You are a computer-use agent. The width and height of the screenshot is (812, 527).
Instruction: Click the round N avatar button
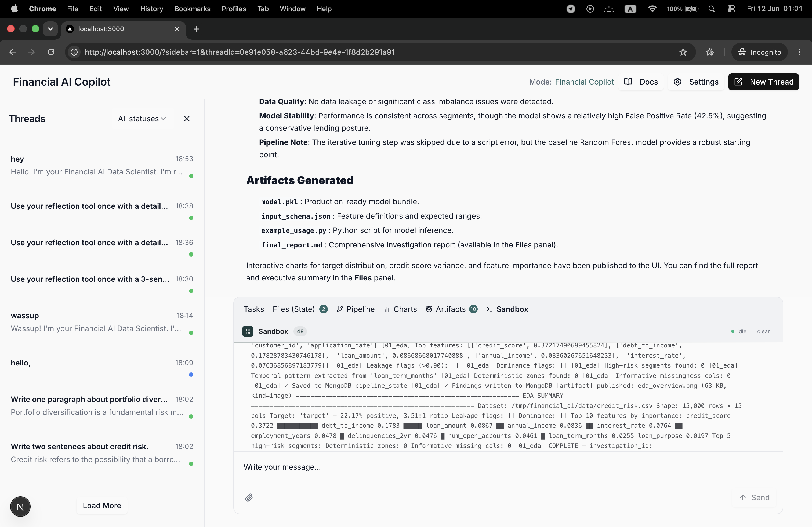click(20, 506)
